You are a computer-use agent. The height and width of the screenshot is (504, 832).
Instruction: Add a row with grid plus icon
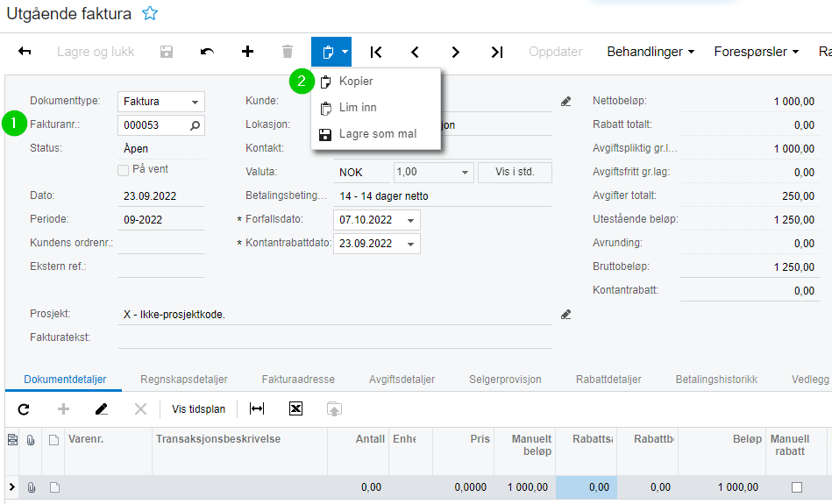63,409
